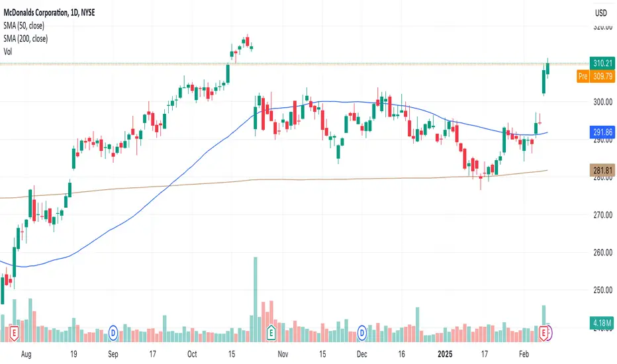The image size is (617, 364).
Task: Click the red earnings marker near Aug
Action: click(x=14, y=334)
